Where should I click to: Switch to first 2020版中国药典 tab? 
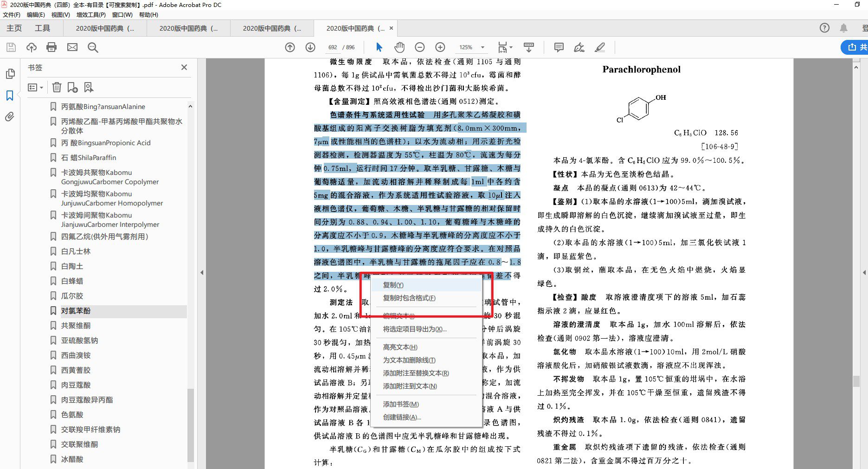click(105, 28)
